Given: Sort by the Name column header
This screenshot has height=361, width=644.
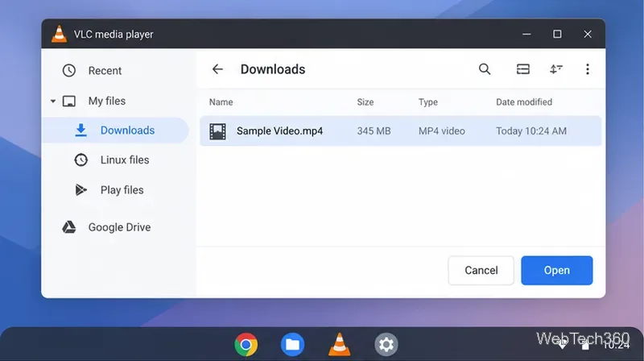Looking at the screenshot, I should [x=221, y=102].
